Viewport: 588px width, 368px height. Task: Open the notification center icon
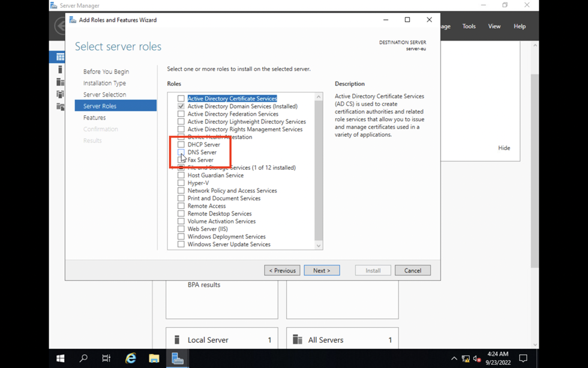523,358
